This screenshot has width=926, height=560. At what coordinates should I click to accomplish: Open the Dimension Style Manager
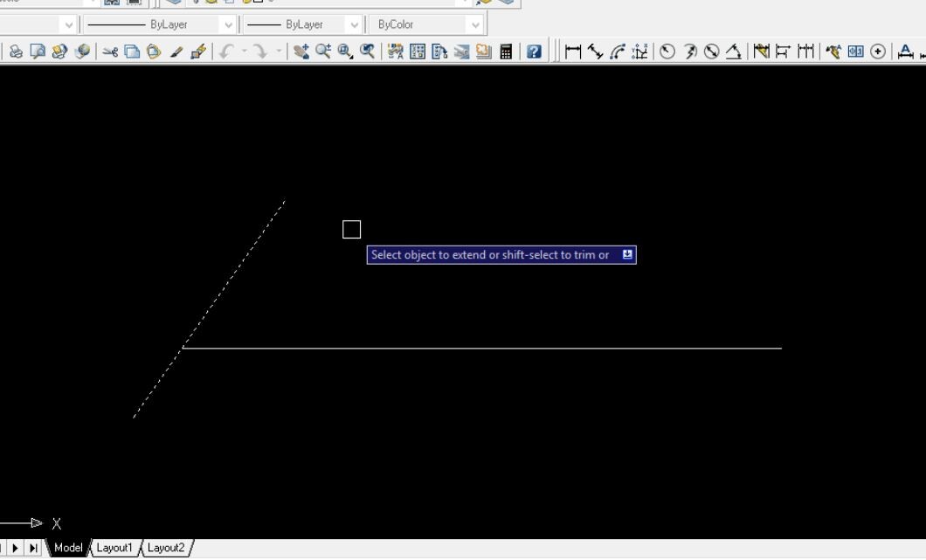(x=904, y=51)
